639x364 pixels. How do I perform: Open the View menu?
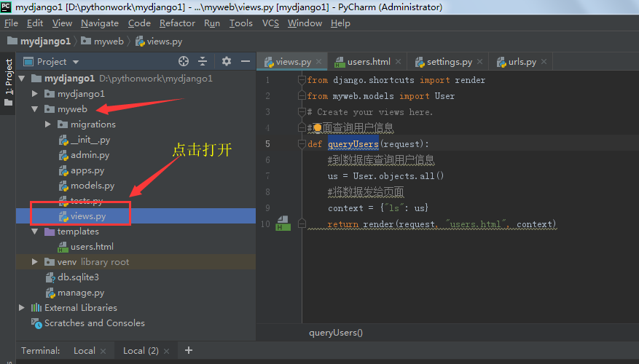tap(62, 23)
